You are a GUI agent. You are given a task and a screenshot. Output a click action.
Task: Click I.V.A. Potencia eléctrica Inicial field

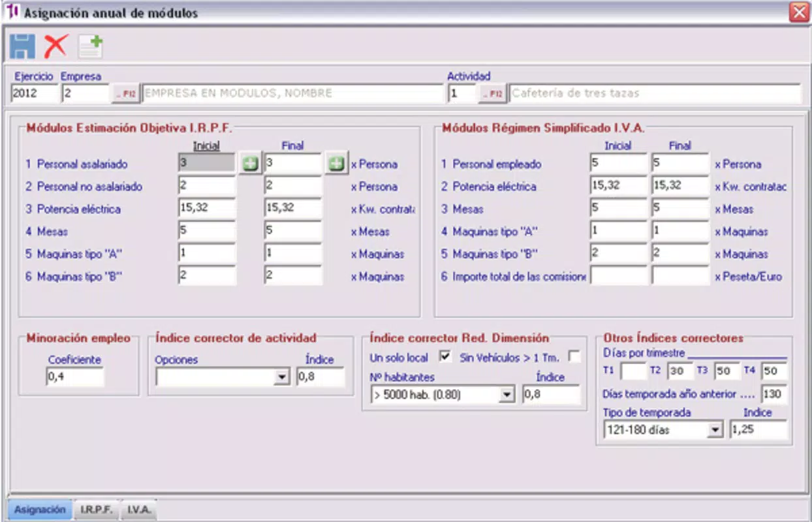coord(619,187)
